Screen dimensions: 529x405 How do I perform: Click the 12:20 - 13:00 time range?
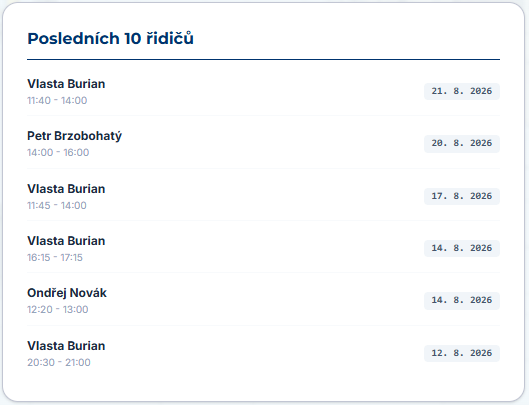pos(58,309)
